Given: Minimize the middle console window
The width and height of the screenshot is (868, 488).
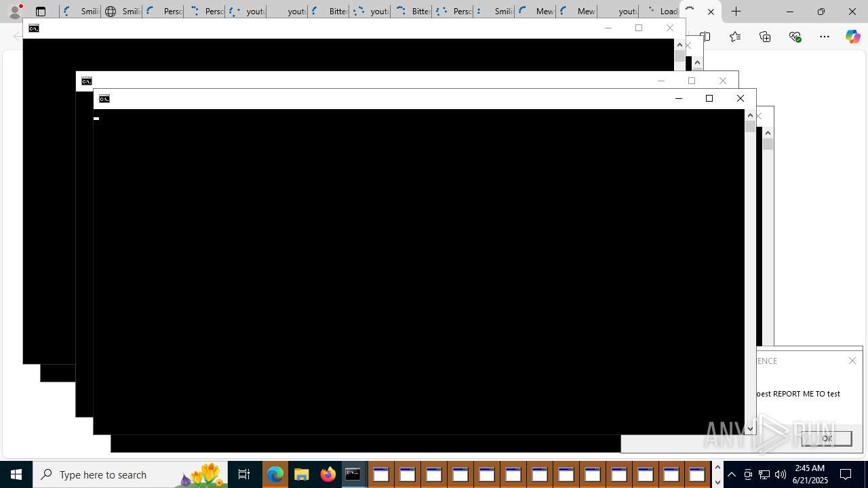Looking at the screenshot, I should pyautogui.click(x=660, y=81).
